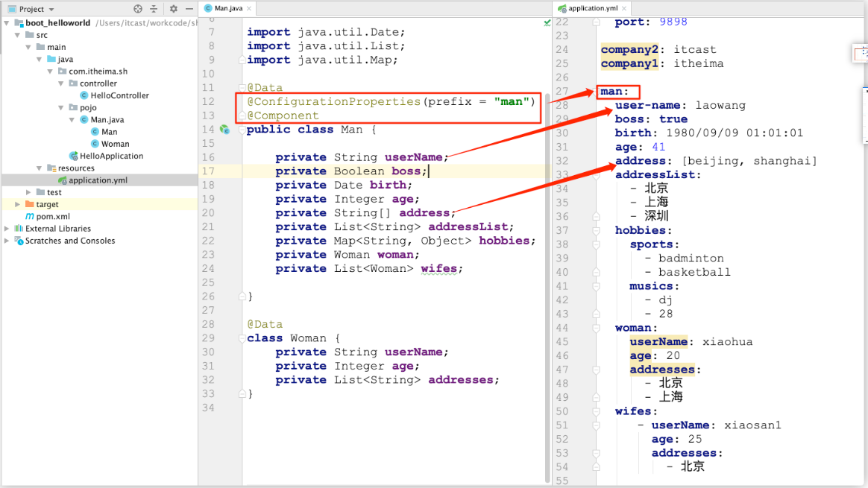Click the pom.xml Maven icon

29,216
